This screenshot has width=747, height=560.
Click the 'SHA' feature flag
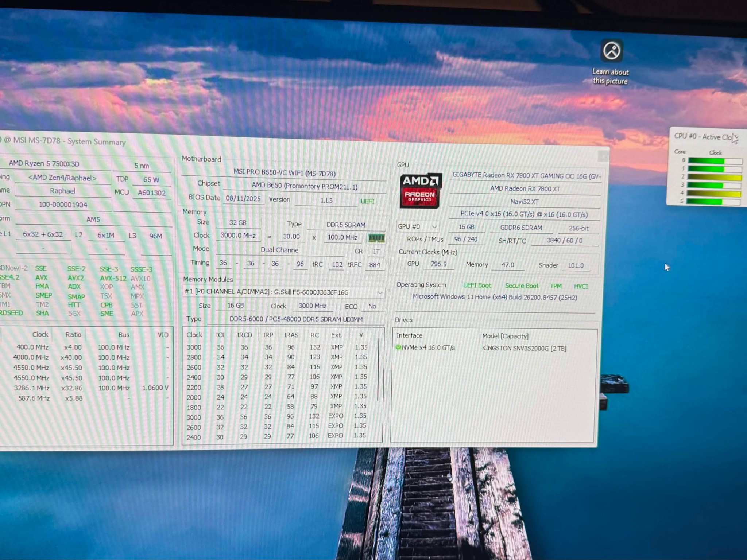[x=42, y=313]
